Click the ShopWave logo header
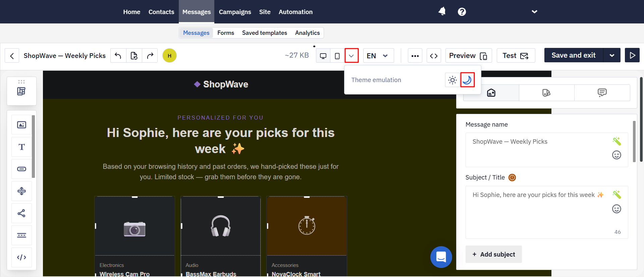Image resolution: width=644 pixels, height=277 pixels. [221, 84]
